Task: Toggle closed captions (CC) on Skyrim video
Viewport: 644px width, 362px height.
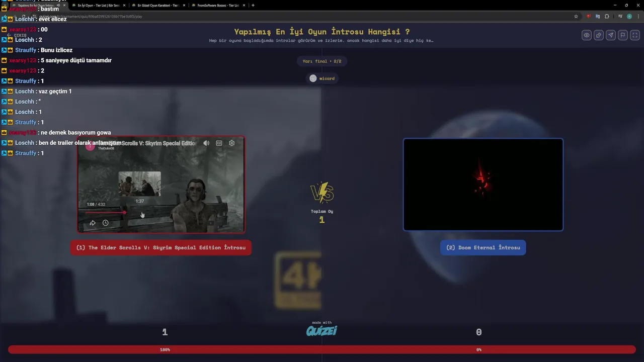Action: click(x=219, y=143)
